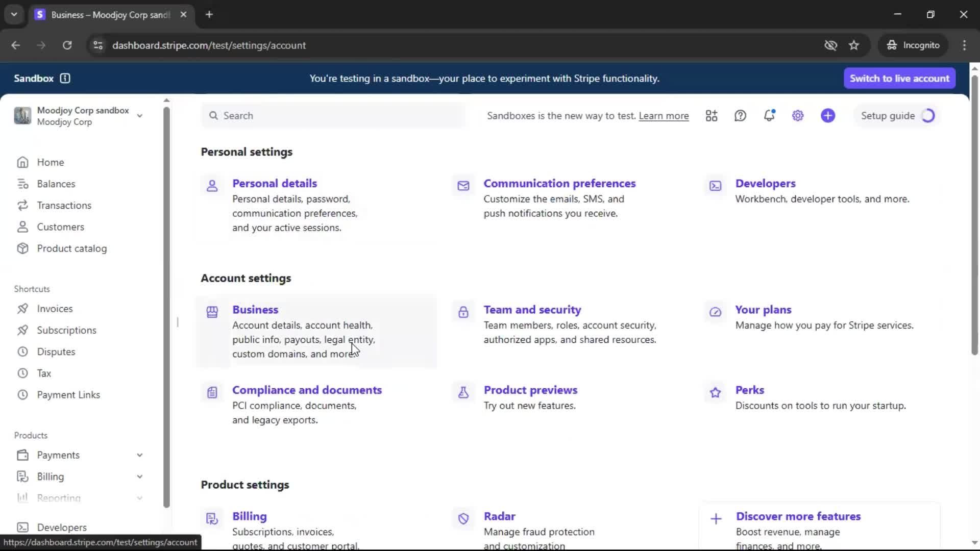Click Switch to live account button
Screen dimensions: 980x551
click(899, 78)
